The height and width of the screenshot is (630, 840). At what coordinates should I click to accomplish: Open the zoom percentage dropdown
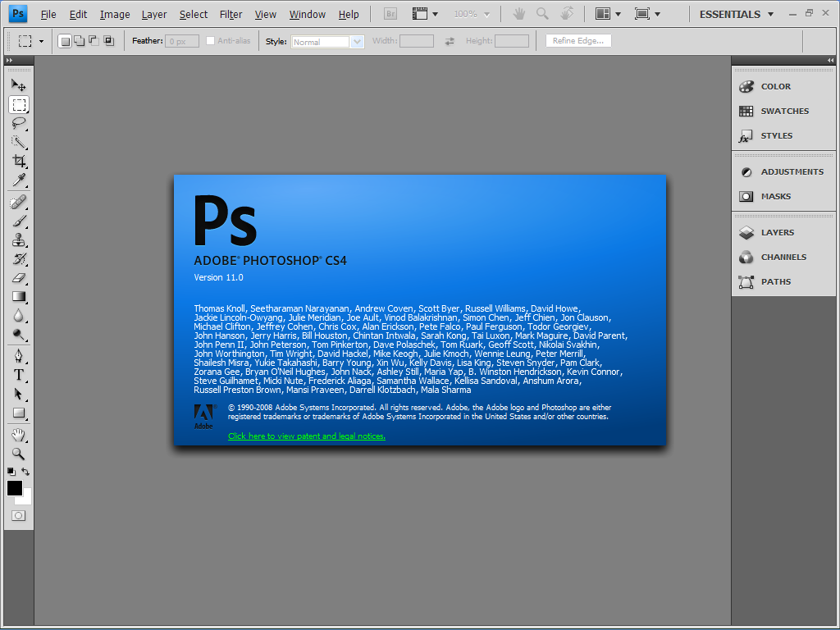(486, 13)
